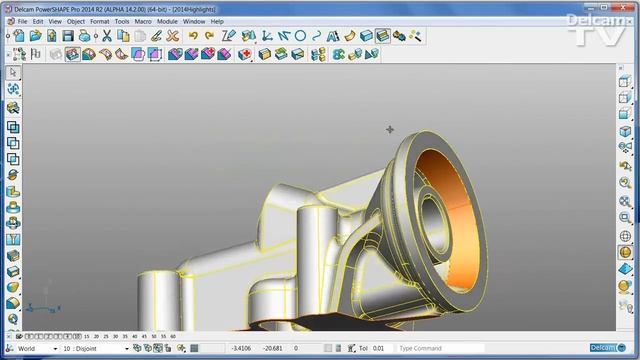Select the Line drawing tool
Screen dimensions: 640x360
(x=284, y=36)
